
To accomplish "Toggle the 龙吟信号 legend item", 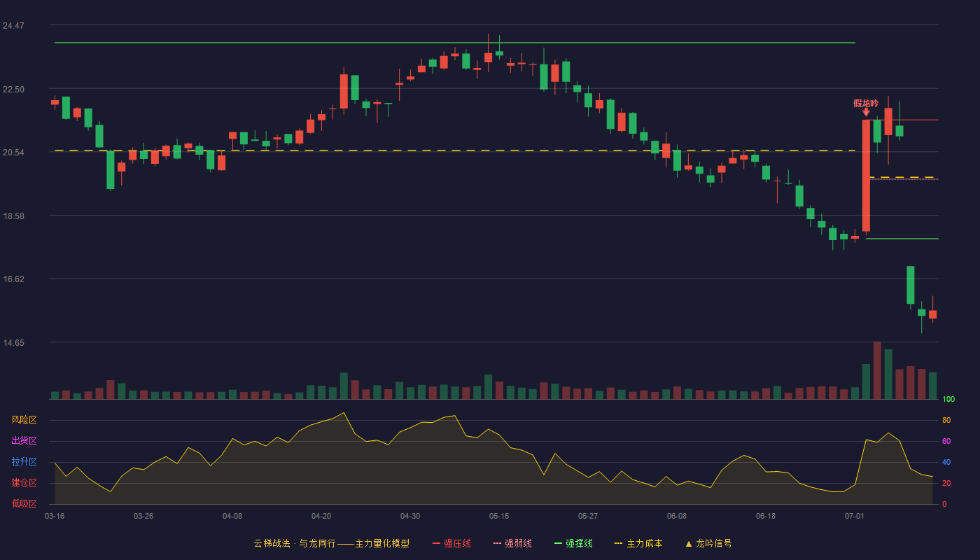I will tap(708, 543).
